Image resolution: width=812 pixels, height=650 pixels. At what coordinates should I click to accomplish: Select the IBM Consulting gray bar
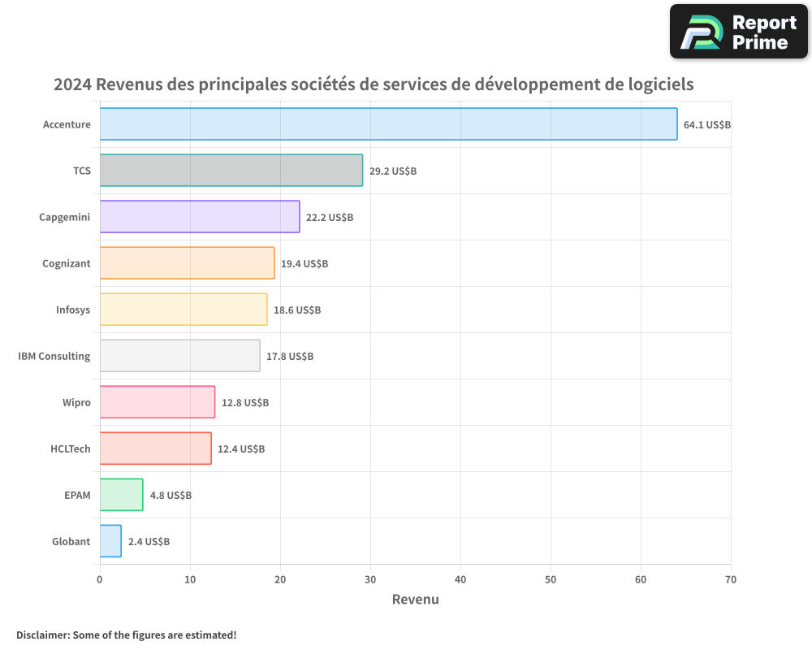[179, 356]
